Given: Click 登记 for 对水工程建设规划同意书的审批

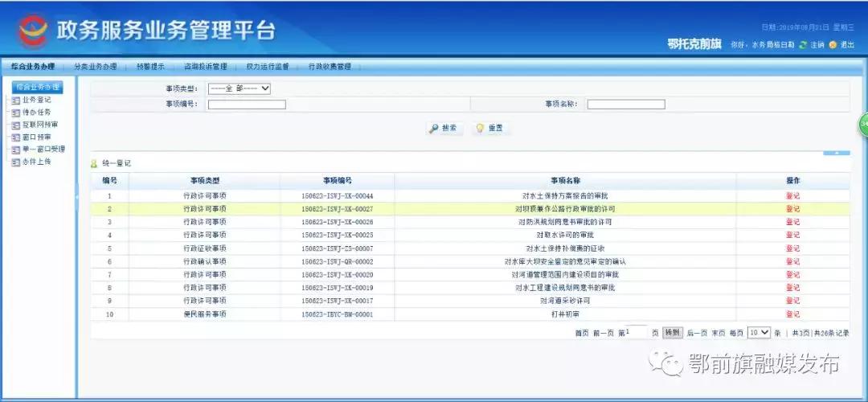Looking at the screenshot, I should (x=792, y=288).
